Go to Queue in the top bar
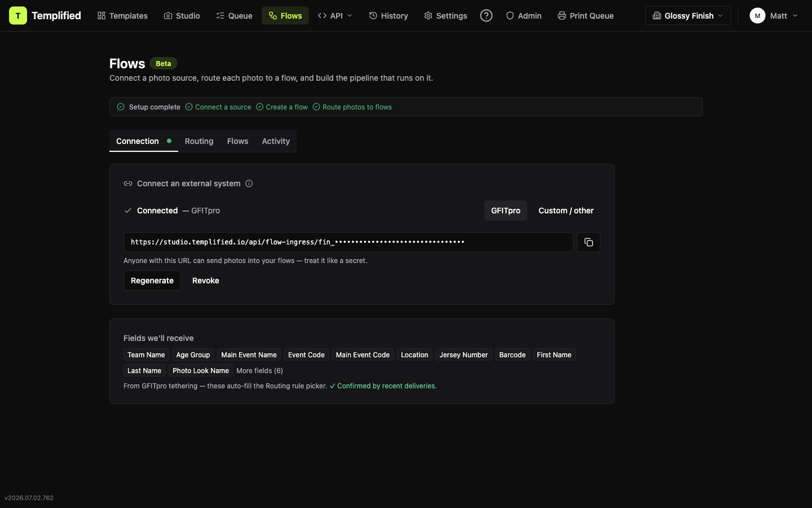 (x=234, y=16)
